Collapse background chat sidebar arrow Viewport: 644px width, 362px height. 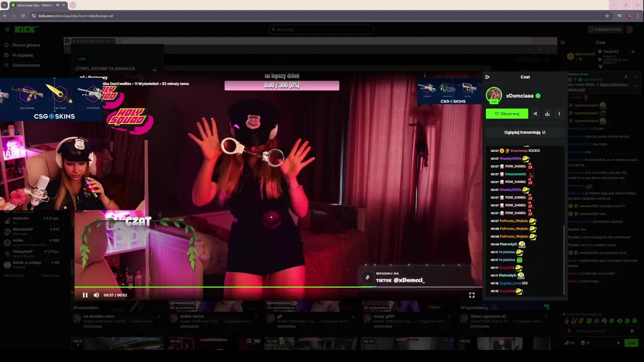(562, 42)
